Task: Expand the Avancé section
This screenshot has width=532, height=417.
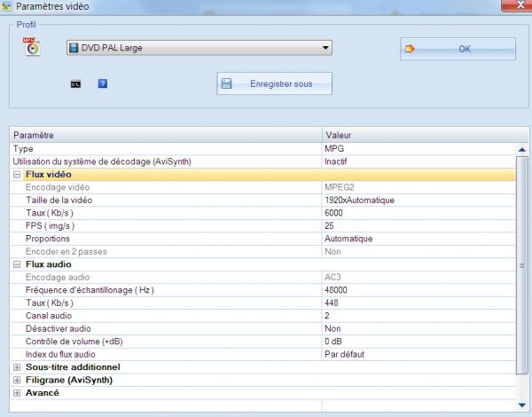Action: click(x=17, y=392)
